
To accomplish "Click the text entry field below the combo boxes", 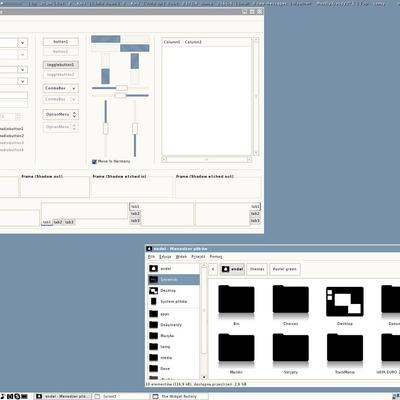I will click(14, 96).
